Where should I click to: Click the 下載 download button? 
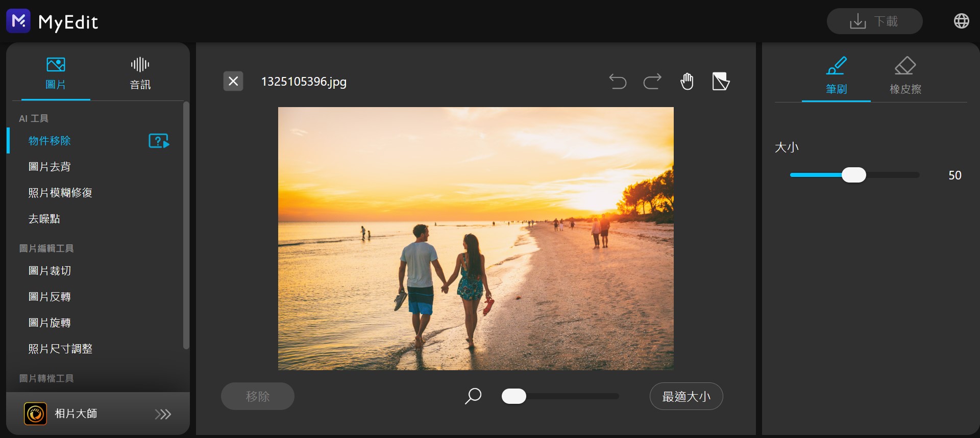point(874,21)
